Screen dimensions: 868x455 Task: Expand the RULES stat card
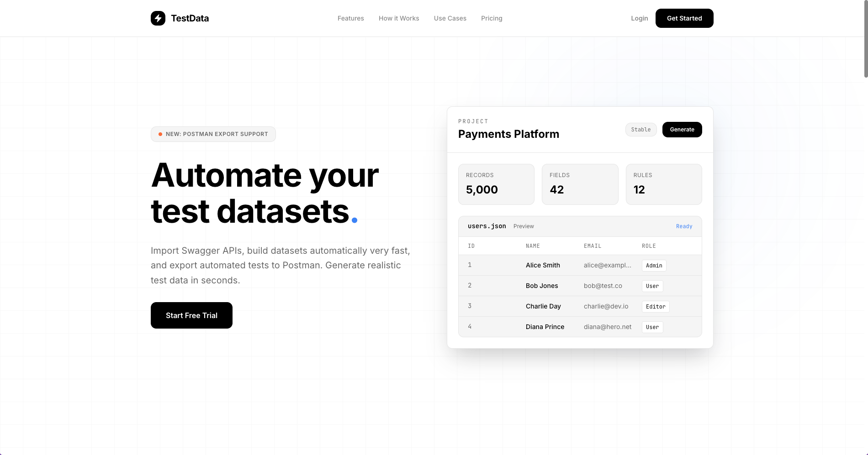[x=664, y=184]
